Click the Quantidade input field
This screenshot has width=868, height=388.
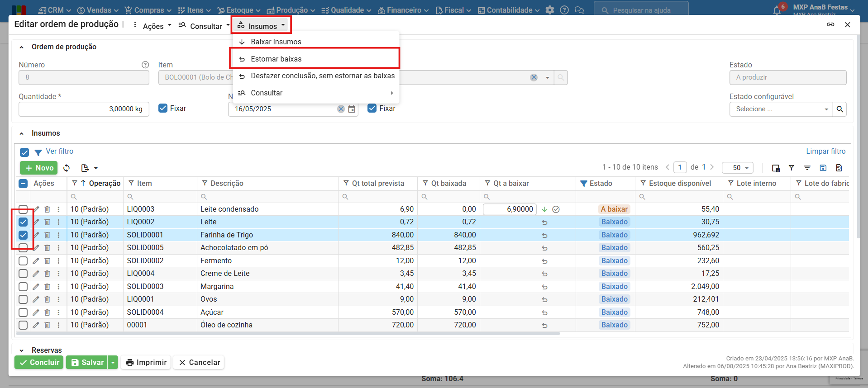click(x=84, y=109)
